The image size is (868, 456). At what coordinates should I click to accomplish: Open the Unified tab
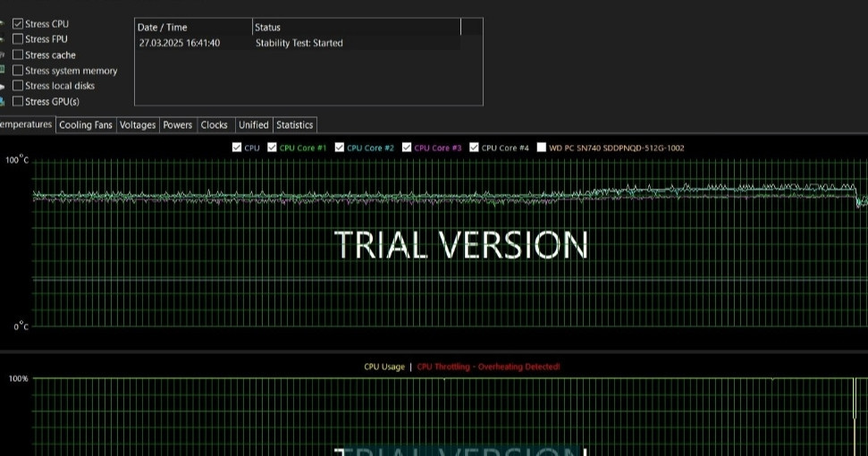(x=254, y=125)
